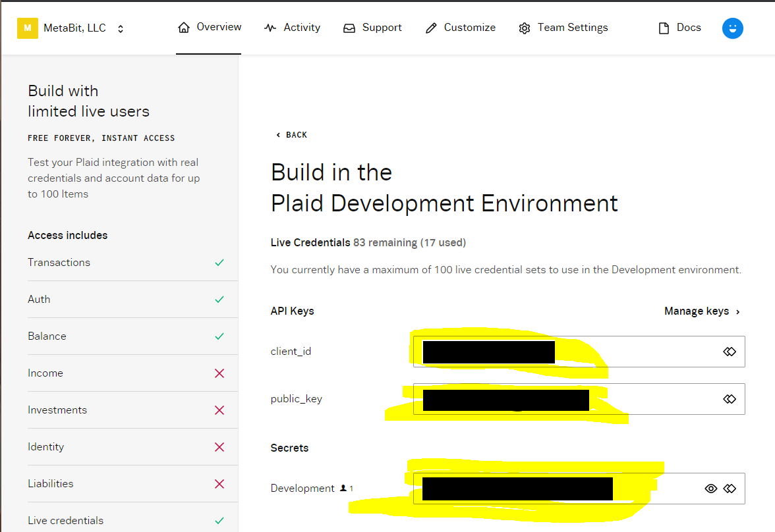Go back using the BACK link

(x=291, y=135)
